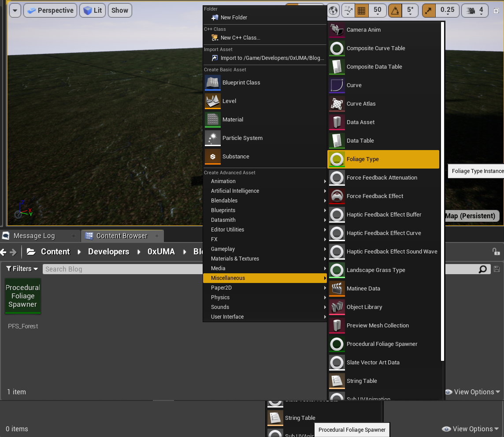Select the Composite Curve Table icon
Image resolution: width=504 pixels, height=437 pixels.
click(337, 48)
